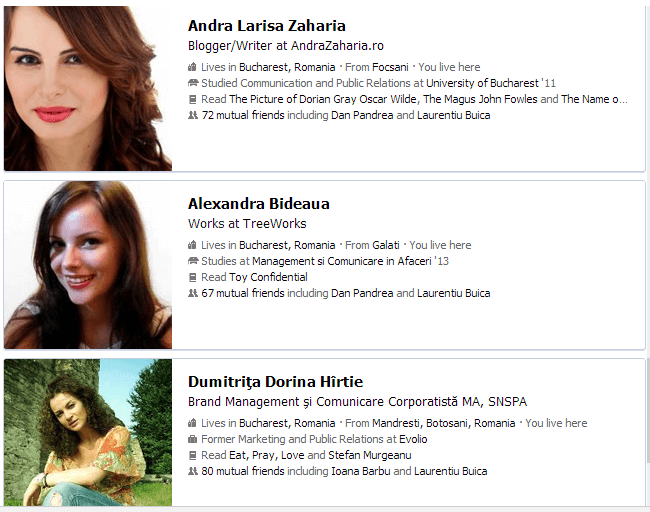Click the location icon beside Andra's Bucharest line
Screen dimensions: 650x512
[x=192, y=67]
